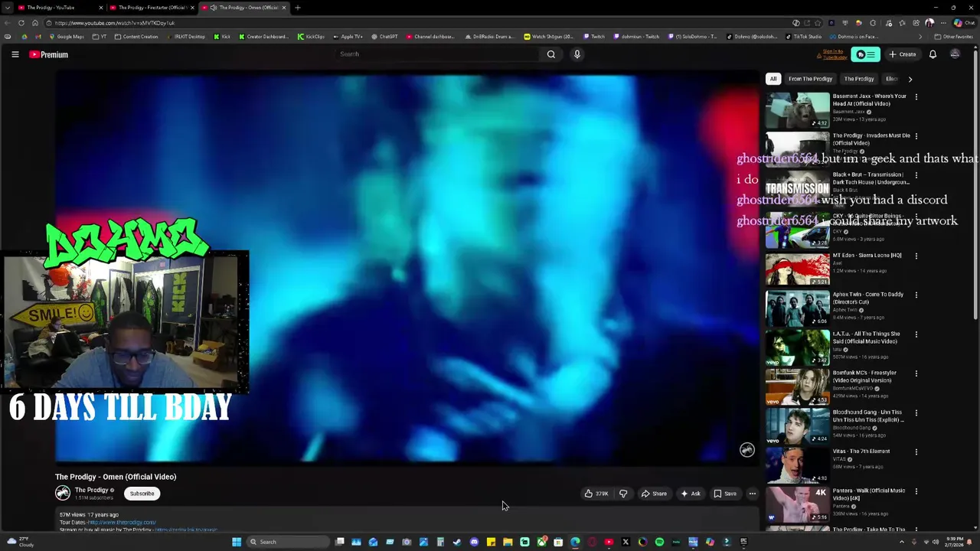
Task: Open Bomfunk MC's Freestyler video title
Action: [864, 377]
